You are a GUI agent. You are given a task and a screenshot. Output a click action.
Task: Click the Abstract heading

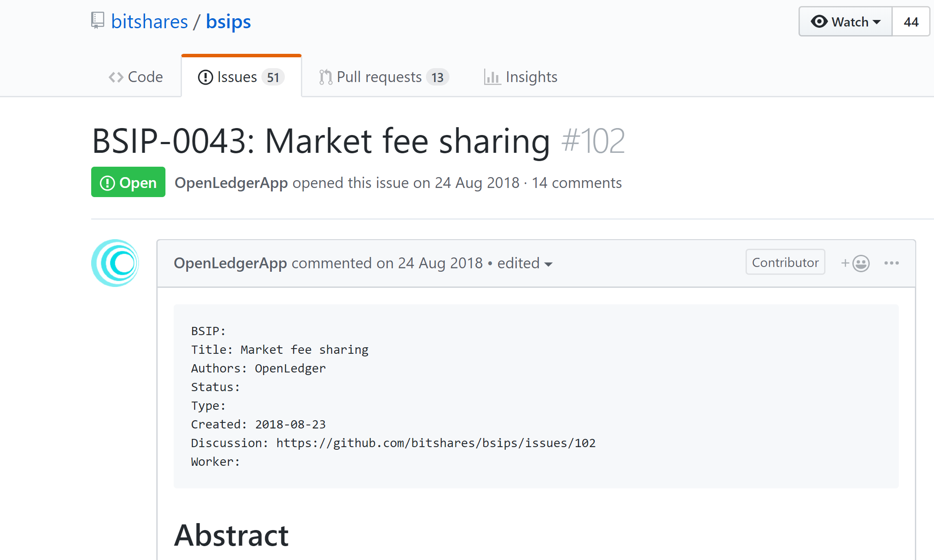[231, 535]
